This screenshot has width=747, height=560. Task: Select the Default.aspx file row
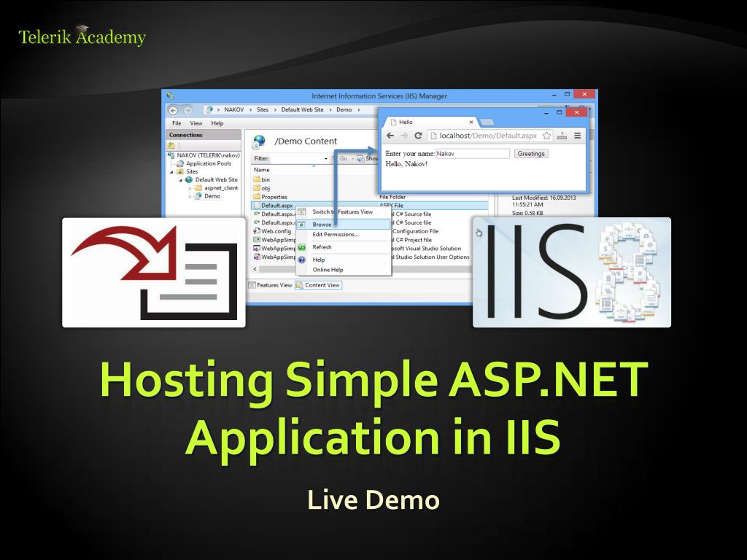tap(369, 206)
